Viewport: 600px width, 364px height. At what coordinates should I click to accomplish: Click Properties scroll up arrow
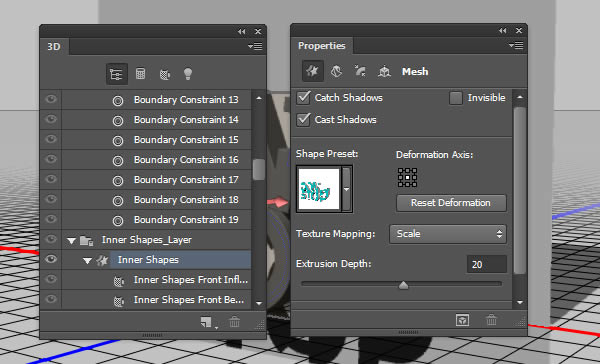pyautogui.click(x=520, y=97)
